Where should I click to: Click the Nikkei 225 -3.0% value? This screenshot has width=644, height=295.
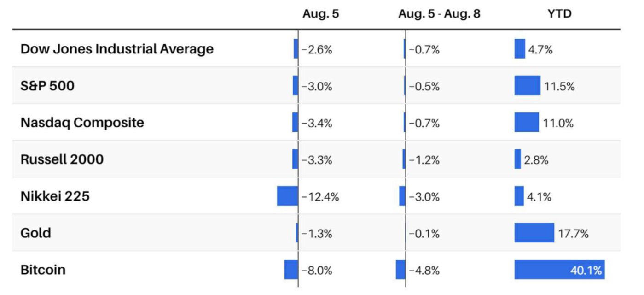click(x=424, y=197)
